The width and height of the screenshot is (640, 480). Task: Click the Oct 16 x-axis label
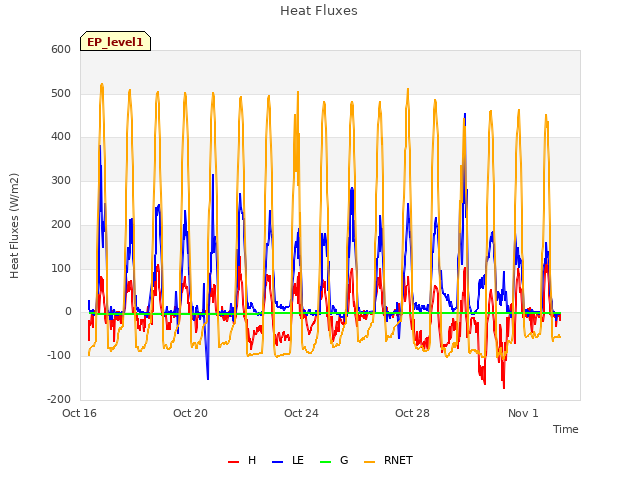(x=79, y=413)
